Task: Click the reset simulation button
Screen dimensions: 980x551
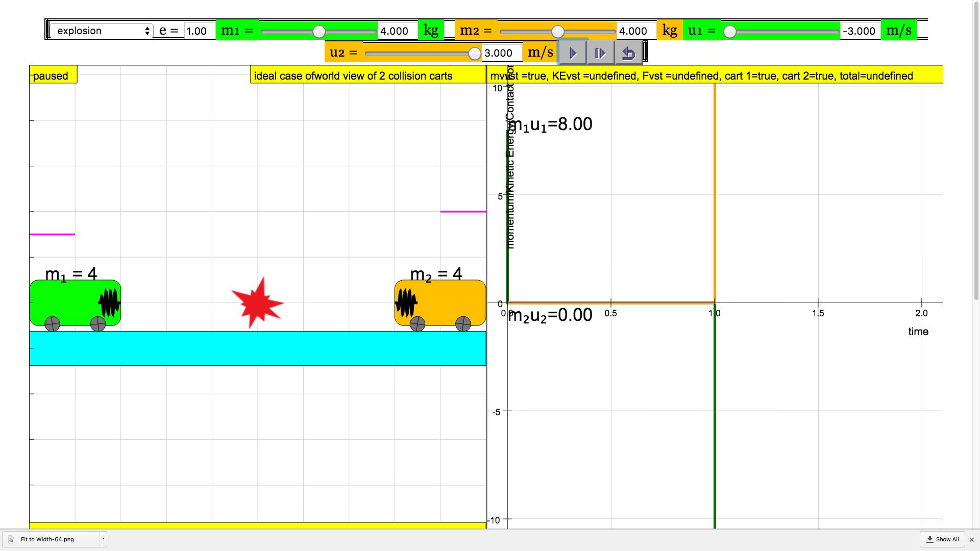Action: tap(628, 53)
